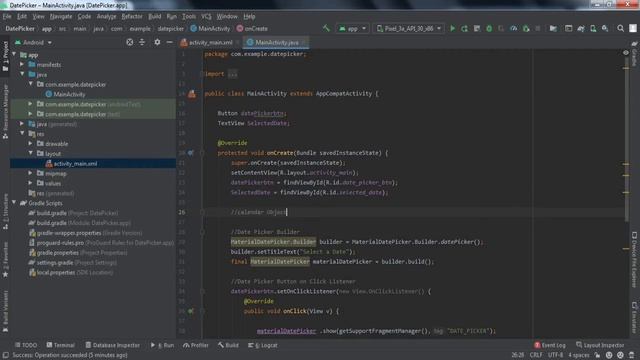Switch to the activity_main.xml editor tab

point(210,42)
